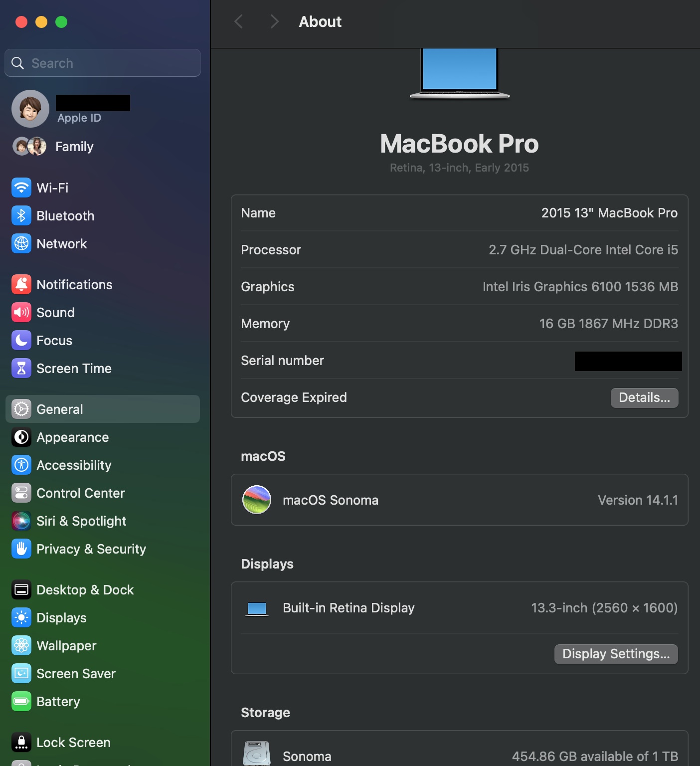This screenshot has width=700, height=766.
Task: Click the 'Processor' row label
Action: click(271, 250)
